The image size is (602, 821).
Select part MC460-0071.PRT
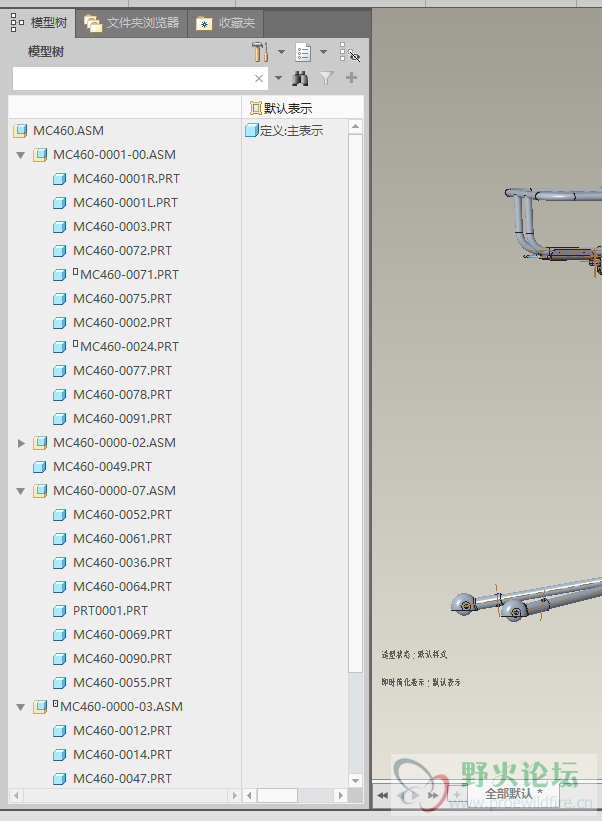pyautogui.click(x=129, y=275)
